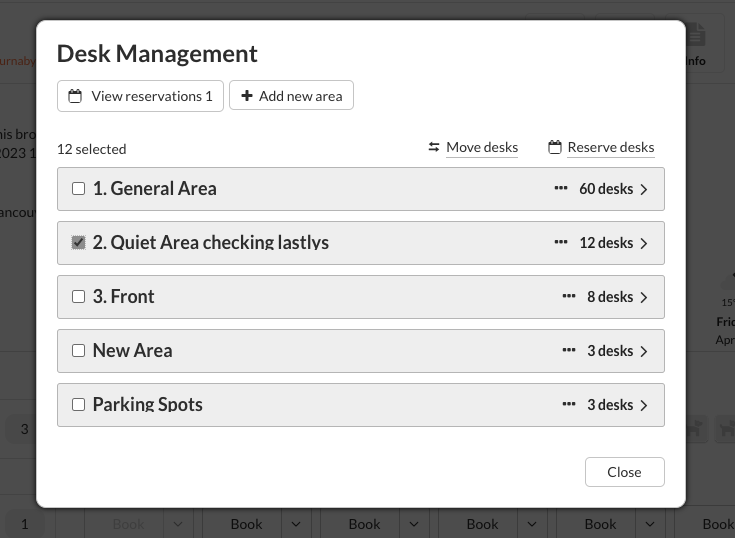The width and height of the screenshot is (735, 538).
Task: Click the Move desks link
Action: point(482,147)
